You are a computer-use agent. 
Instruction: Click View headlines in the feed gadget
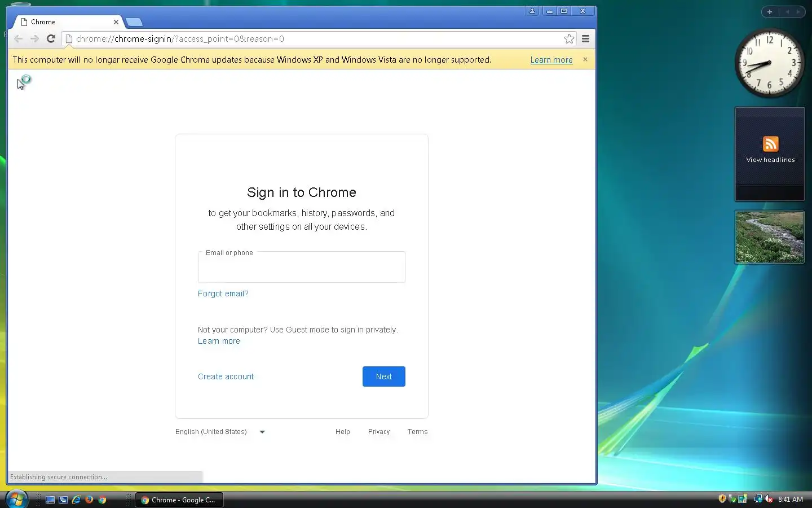[770, 160]
